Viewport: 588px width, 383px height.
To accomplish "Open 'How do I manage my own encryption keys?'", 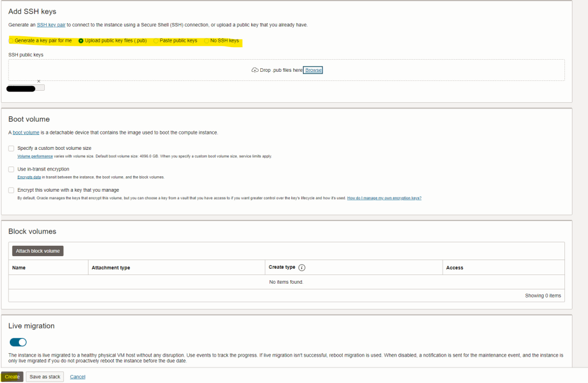I will [x=384, y=198].
